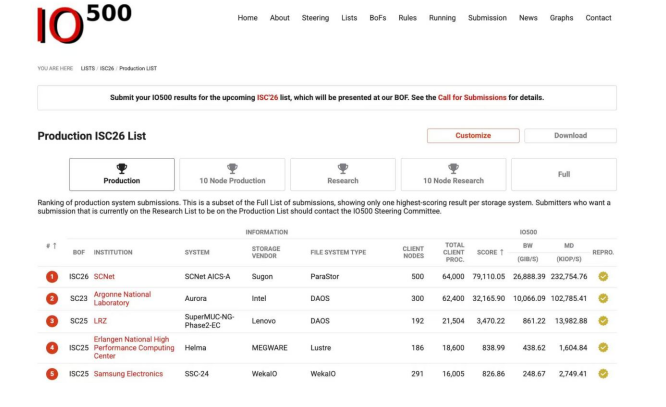The image size is (666, 407).
Task: Click the FILE SYSTEM TYPE column header
Action: (338, 252)
